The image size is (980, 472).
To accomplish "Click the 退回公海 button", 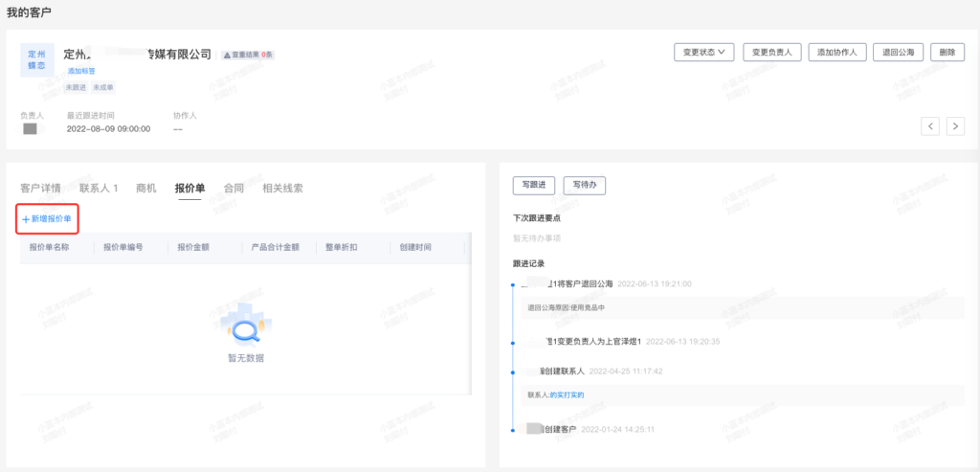I will pos(899,53).
